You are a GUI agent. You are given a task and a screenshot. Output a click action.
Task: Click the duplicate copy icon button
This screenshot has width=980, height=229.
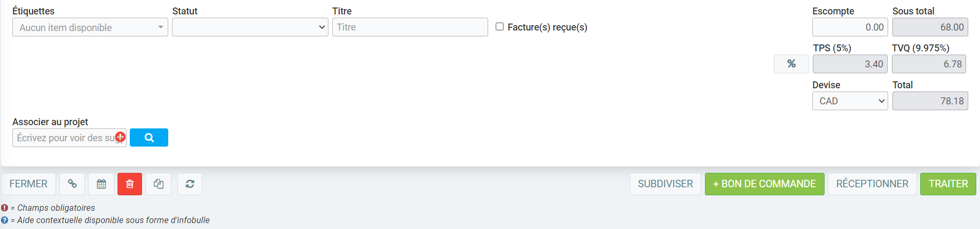pos(159,184)
